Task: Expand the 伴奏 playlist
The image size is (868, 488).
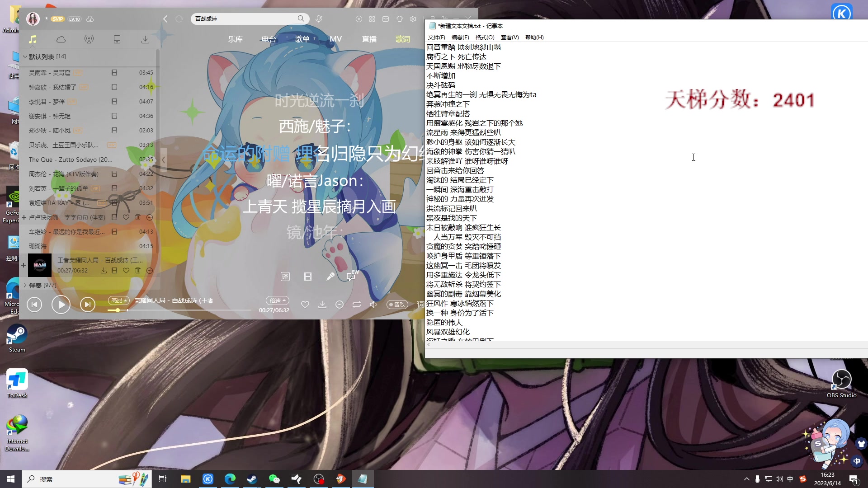Action: click(x=25, y=285)
